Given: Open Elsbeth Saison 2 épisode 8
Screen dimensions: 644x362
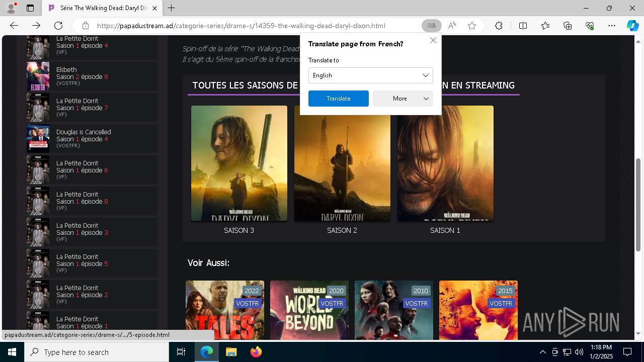Looking at the screenshot, I should coord(92,76).
